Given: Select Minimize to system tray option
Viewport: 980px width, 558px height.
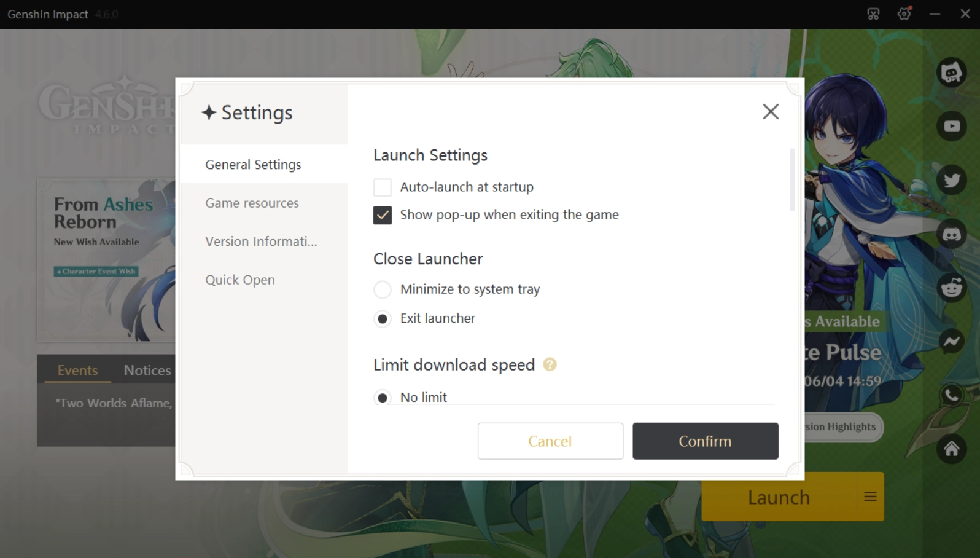Looking at the screenshot, I should (x=383, y=289).
